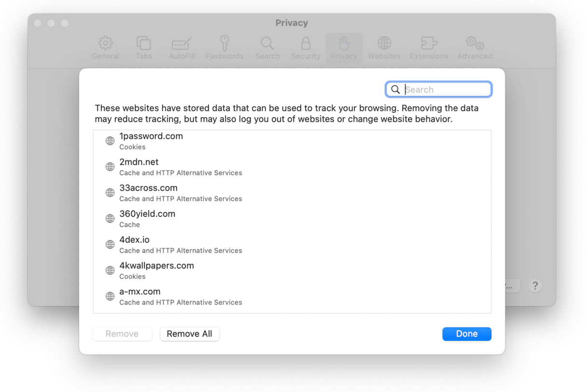Open the AutoFill preferences icon
Screen dimensions: 587x392
(x=182, y=48)
